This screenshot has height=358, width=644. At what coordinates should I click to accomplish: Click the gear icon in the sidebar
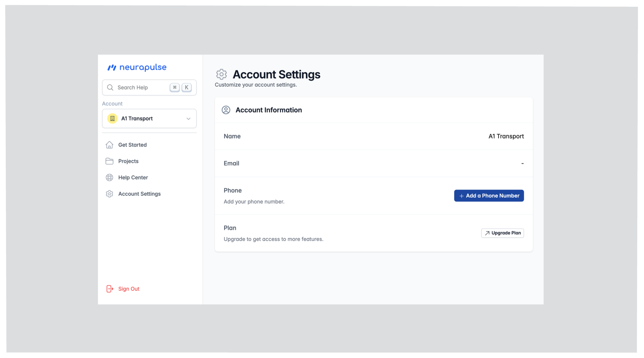pos(109,194)
